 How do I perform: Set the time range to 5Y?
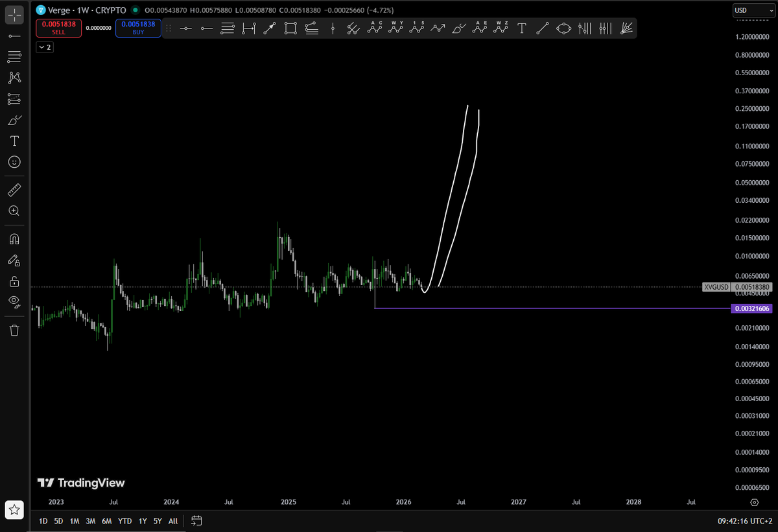[158, 521]
